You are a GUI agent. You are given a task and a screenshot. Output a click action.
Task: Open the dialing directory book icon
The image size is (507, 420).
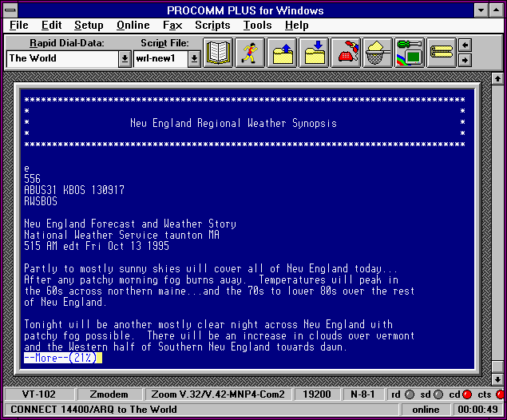click(218, 53)
